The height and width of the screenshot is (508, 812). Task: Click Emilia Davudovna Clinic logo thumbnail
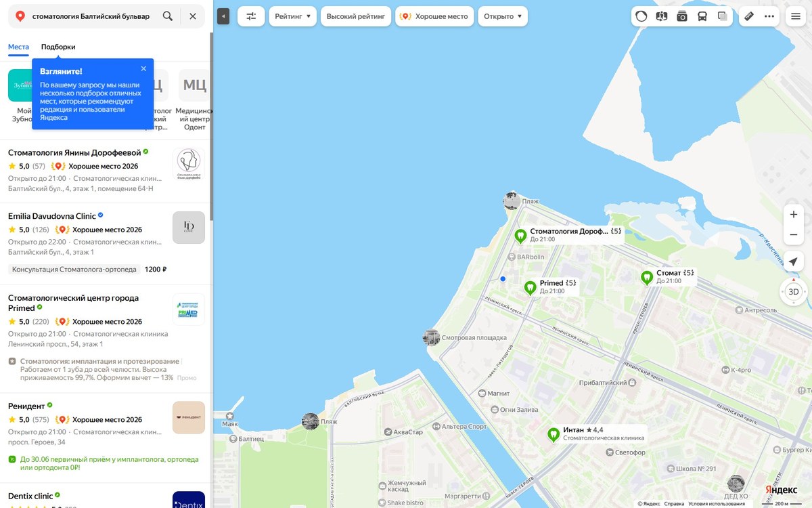pos(189,228)
